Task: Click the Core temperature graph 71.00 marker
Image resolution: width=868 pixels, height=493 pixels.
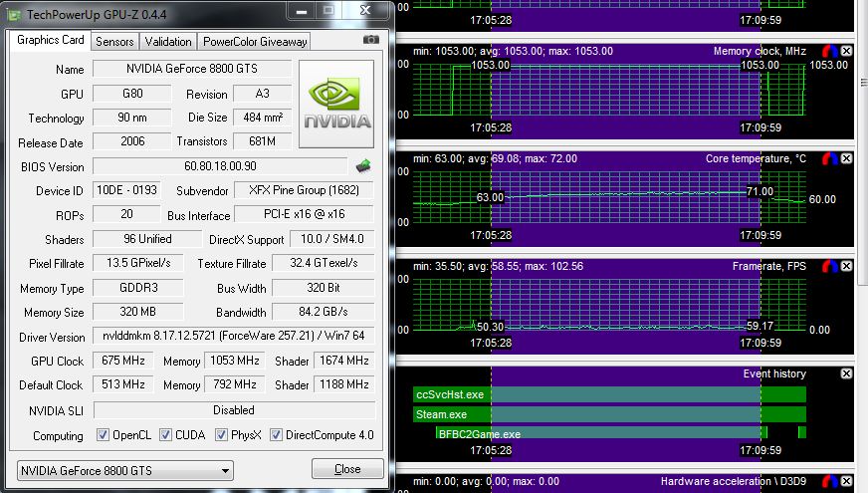Action: click(x=759, y=191)
